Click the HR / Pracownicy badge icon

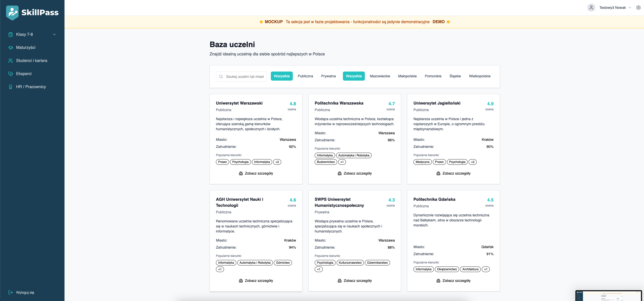(x=11, y=87)
